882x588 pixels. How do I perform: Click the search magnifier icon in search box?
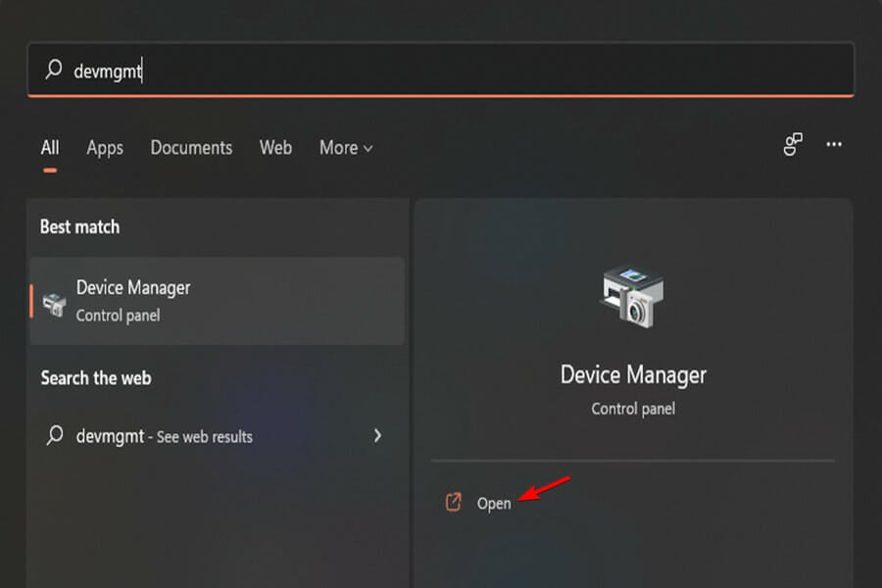[54, 70]
